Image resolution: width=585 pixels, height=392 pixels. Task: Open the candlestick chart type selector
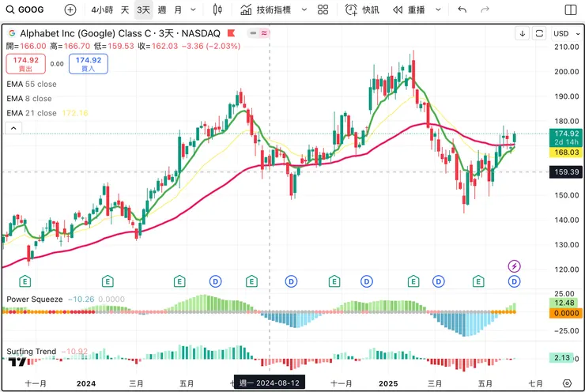[217, 9]
